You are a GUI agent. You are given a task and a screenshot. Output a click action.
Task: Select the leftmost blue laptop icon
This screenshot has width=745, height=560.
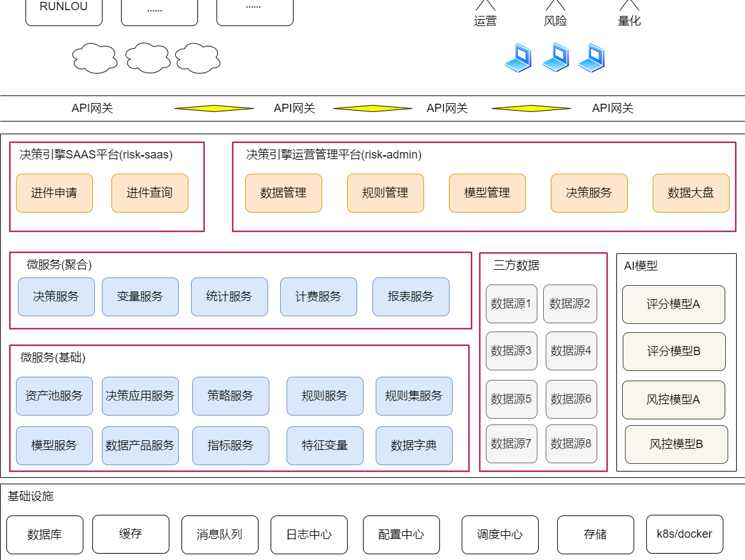coord(518,57)
